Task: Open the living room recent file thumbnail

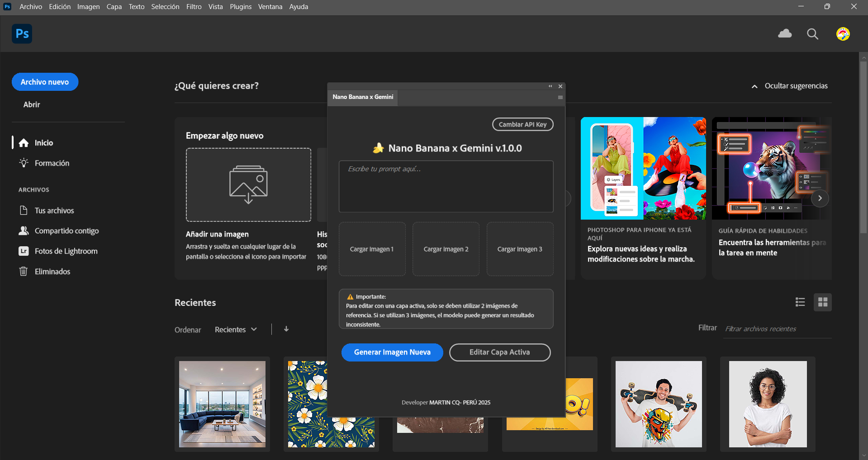Action: click(222, 404)
